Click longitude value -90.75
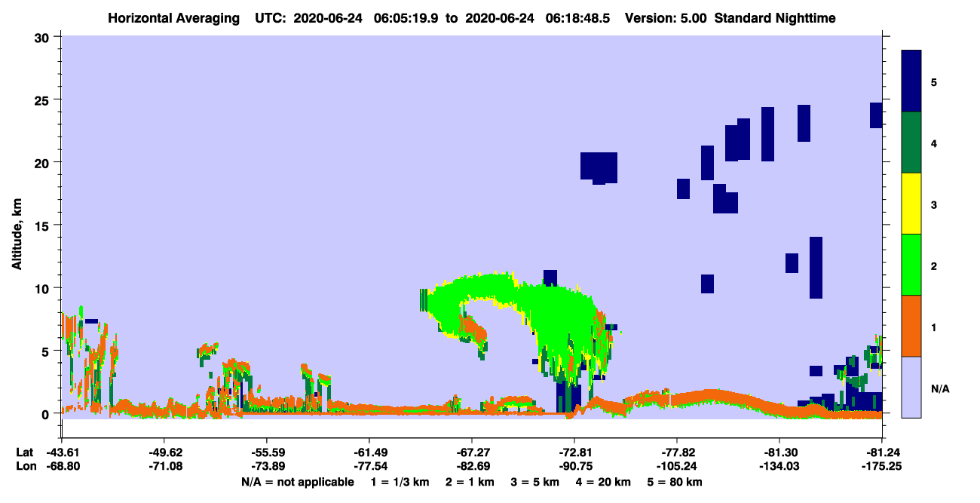Image resolution: width=980 pixels, height=503 pixels. (x=574, y=466)
